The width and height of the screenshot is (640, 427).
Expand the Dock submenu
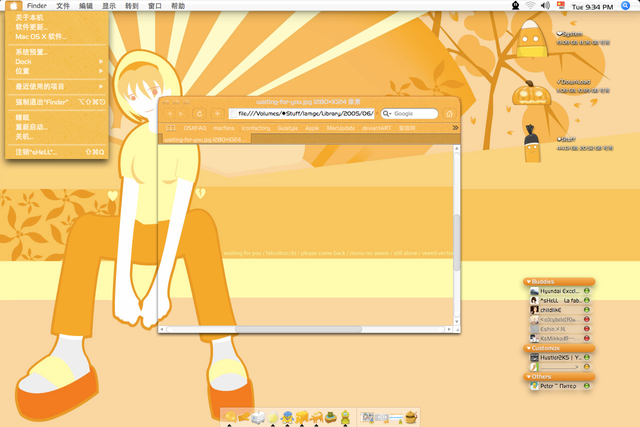pos(57,62)
